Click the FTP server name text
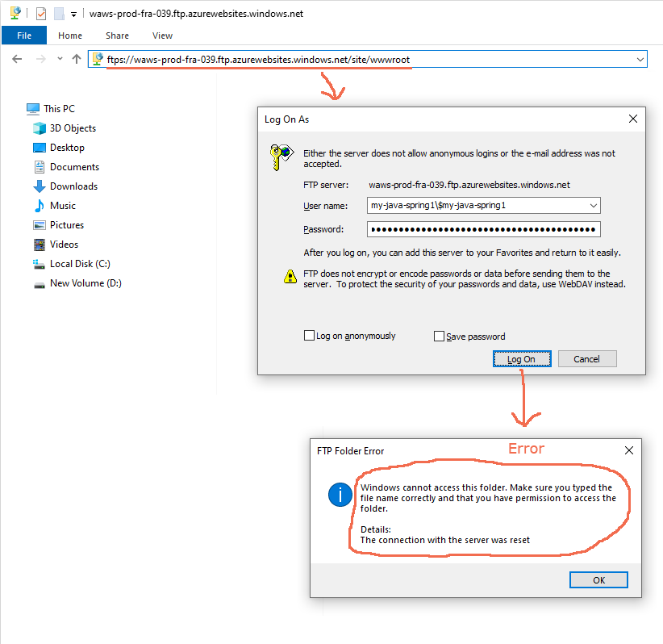 click(x=469, y=185)
